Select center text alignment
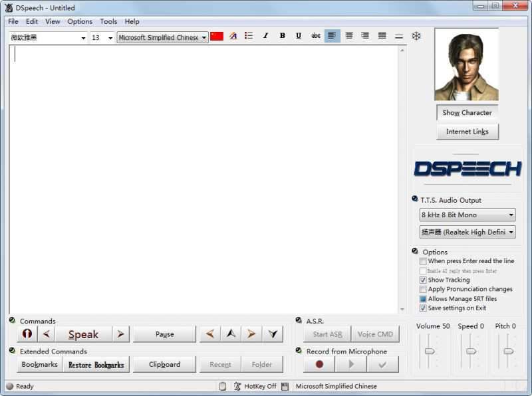 (348, 37)
